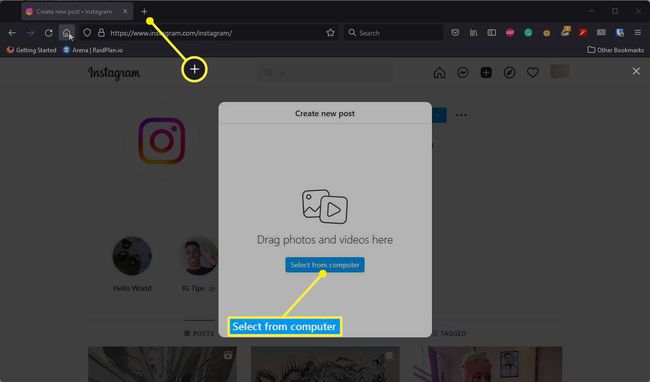Click the profile avatar in Instagram header
This screenshot has width=650, height=382.
click(x=560, y=72)
